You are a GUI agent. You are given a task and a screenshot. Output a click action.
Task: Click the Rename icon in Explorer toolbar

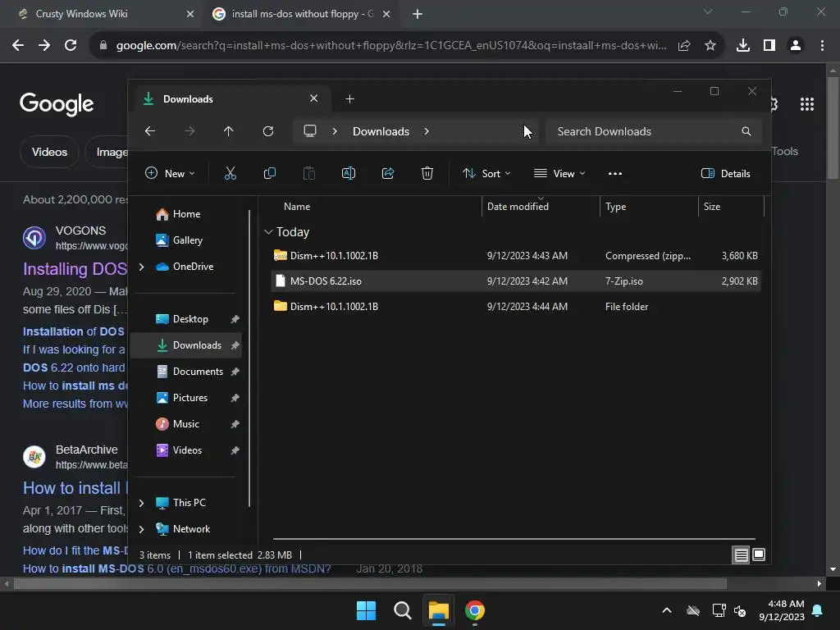pos(348,173)
